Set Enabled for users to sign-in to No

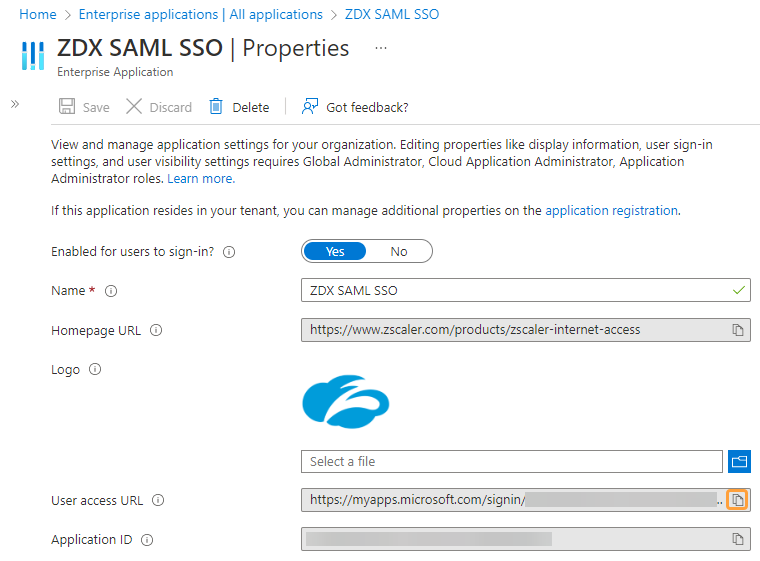[399, 251]
